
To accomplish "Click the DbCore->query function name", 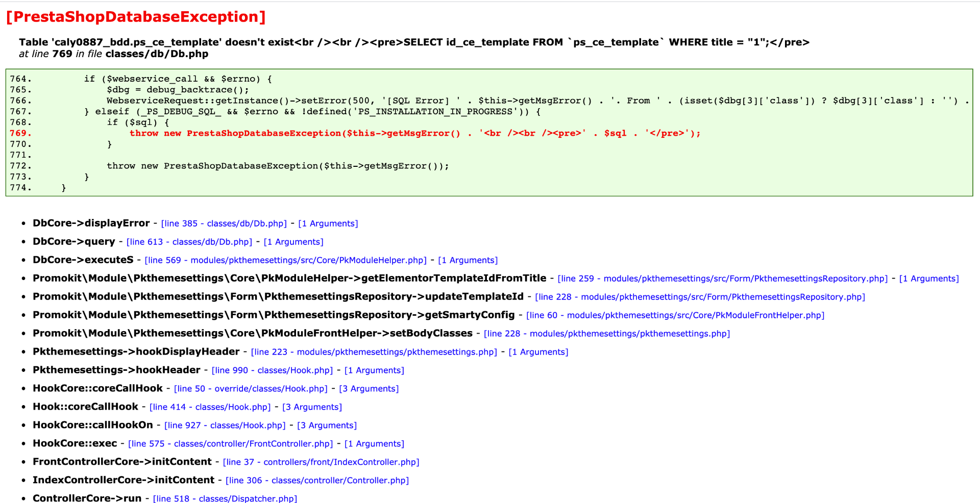I will [74, 241].
